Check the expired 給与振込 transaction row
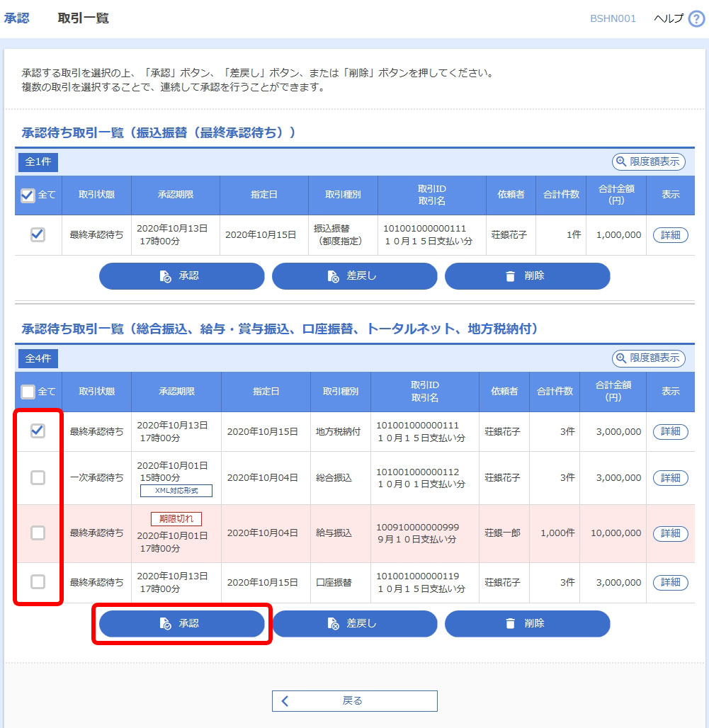The width and height of the screenshot is (709, 728). (x=38, y=533)
